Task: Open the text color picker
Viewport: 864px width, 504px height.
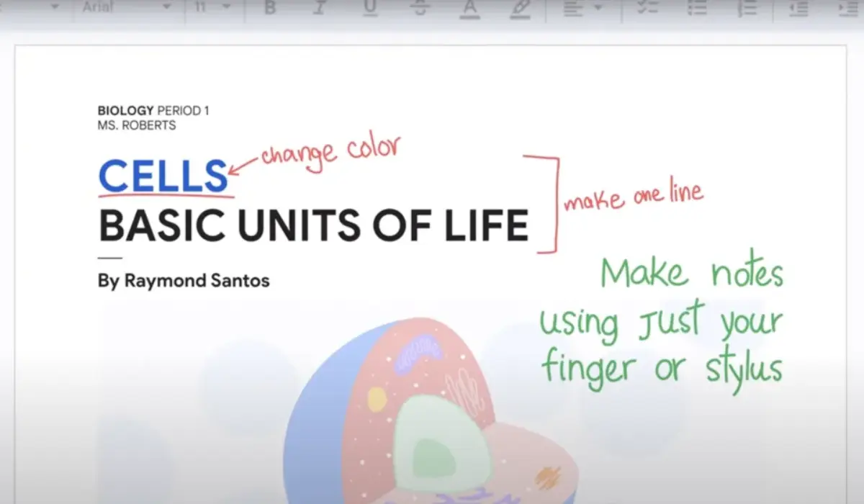Action: pos(470,7)
